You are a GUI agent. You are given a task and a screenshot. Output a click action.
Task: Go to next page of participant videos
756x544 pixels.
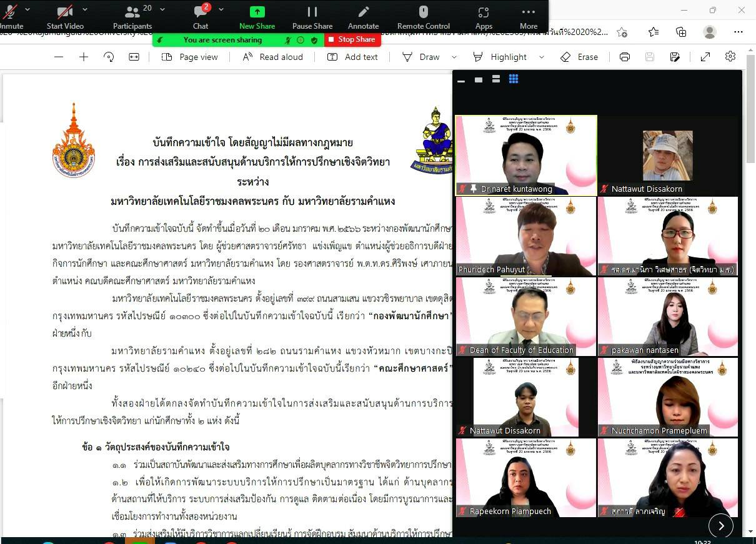coord(721,526)
